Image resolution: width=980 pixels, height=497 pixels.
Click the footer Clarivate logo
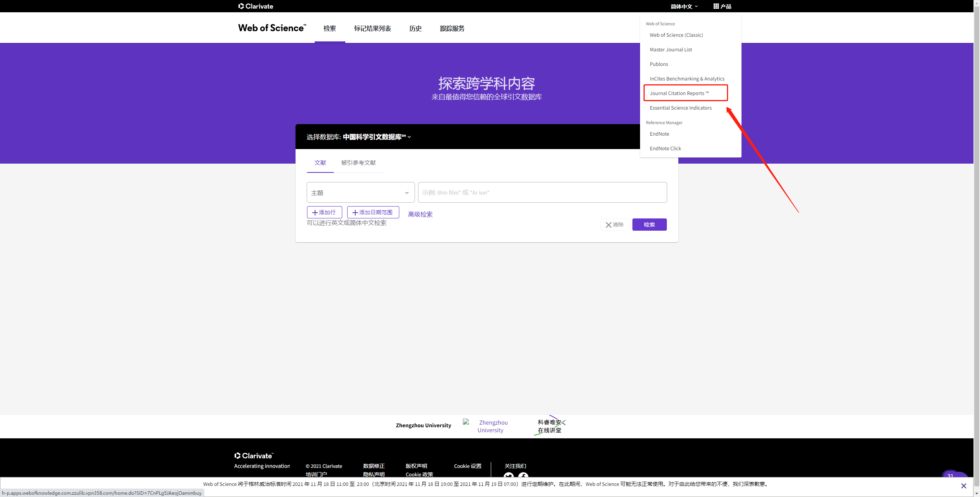pyautogui.click(x=254, y=456)
